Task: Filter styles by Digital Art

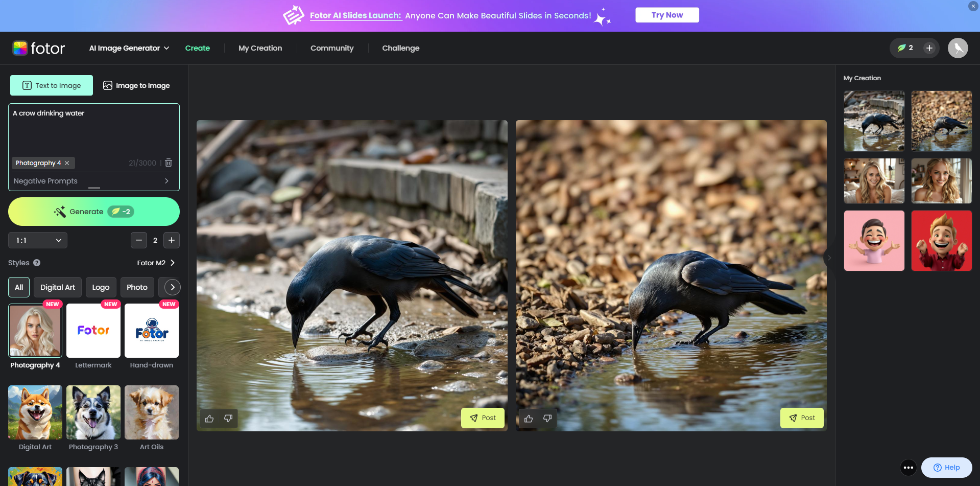Action: point(58,287)
